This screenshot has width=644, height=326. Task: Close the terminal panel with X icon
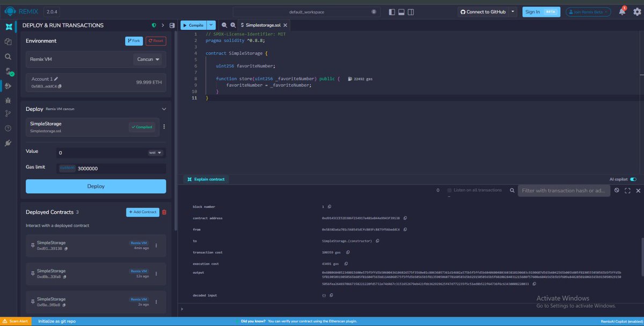(x=638, y=191)
